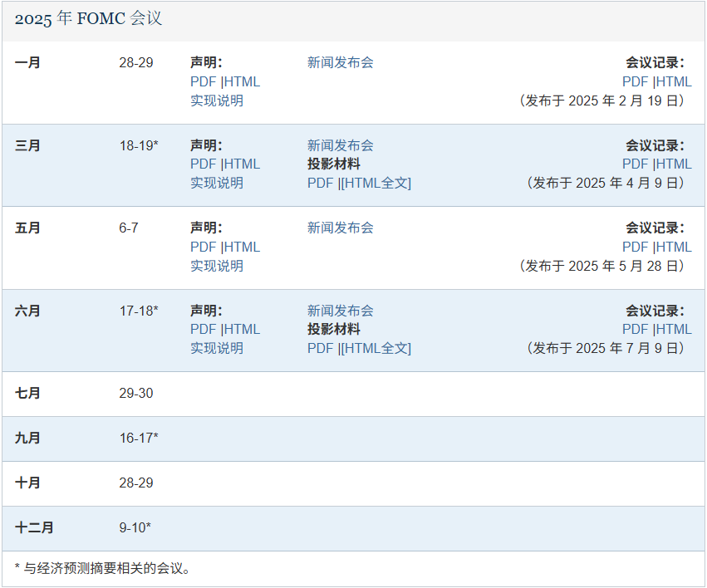Select the 九月 month label
The height and width of the screenshot is (588, 707).
[28, 438]
